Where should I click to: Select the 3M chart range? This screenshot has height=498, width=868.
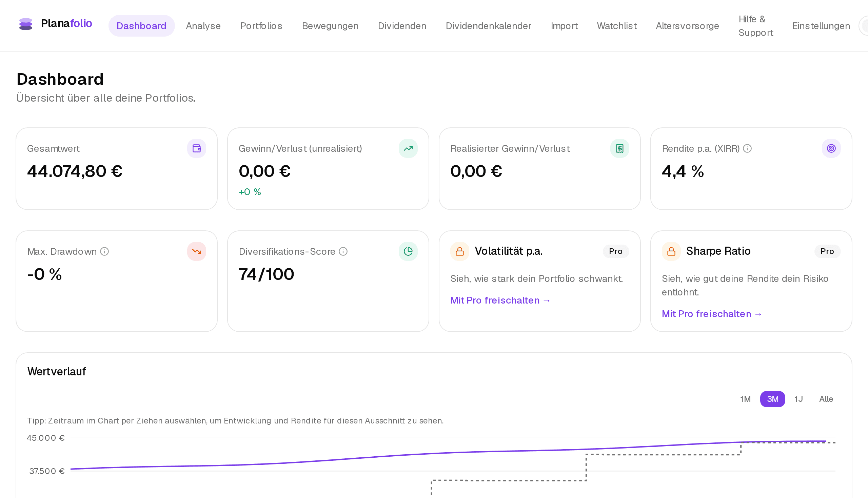coord(772,399)
